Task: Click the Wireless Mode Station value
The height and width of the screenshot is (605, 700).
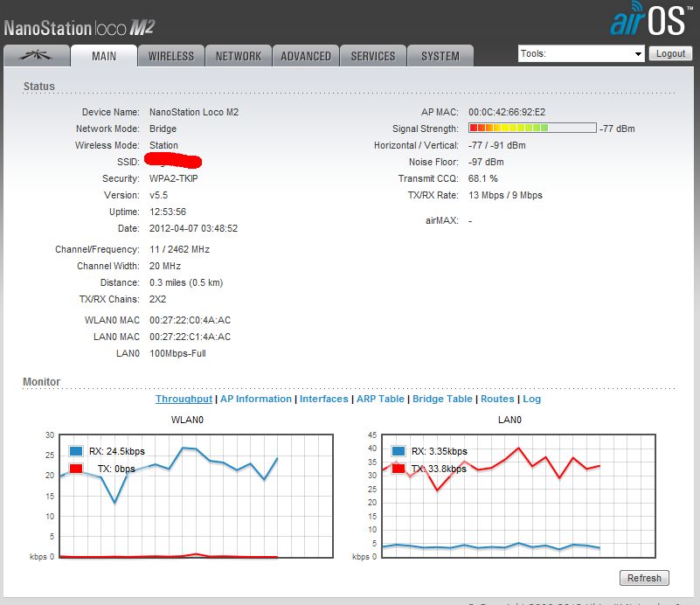Action: click(163, 145)
